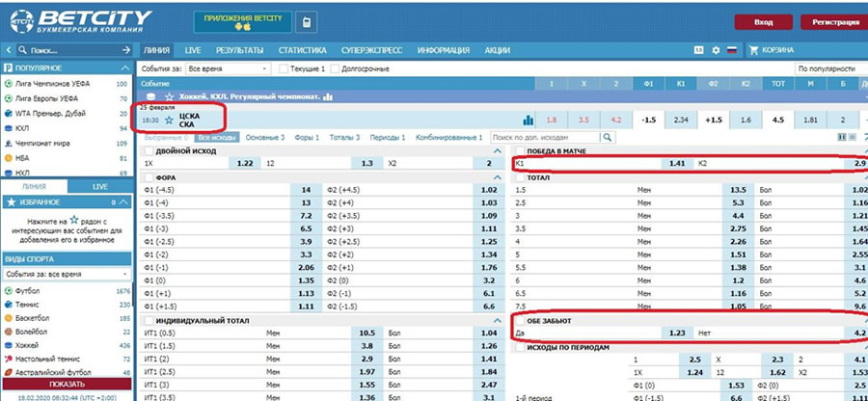Viewport: 868px width, 401px height.
Task: Tick the Тотал section checkbox
Action: 519,177
